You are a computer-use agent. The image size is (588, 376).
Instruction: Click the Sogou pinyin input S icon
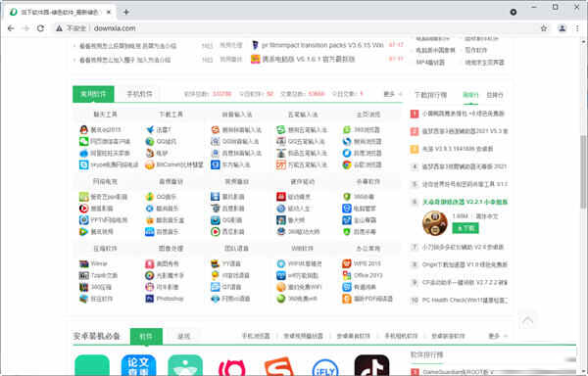(216, 129)
